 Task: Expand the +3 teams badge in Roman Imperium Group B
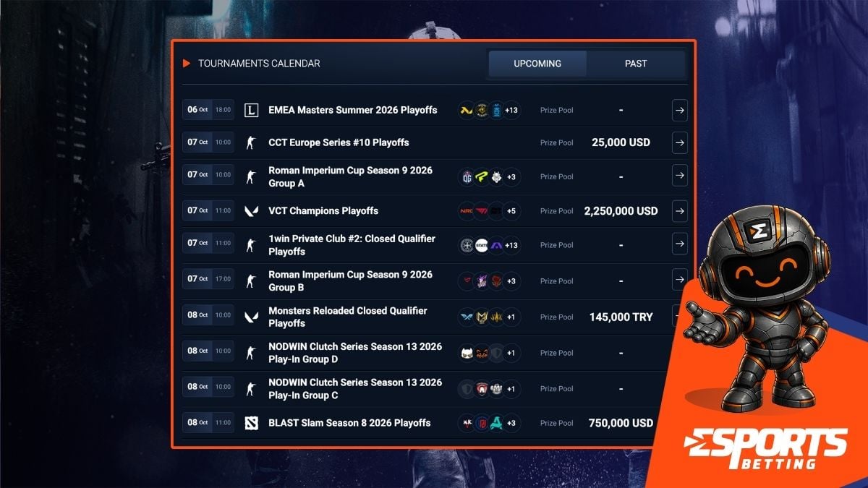pos(511,281)
